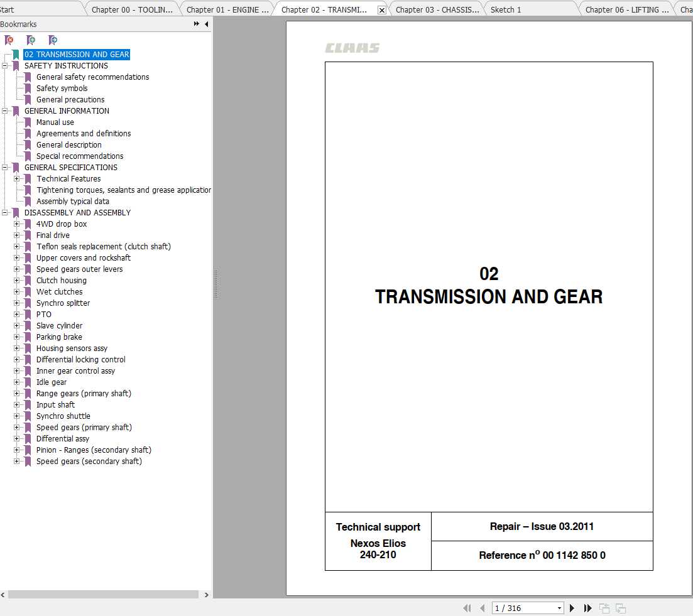693x616 pixels.
Task: Open Inner gear control assy bookmark
Action: (x=75, y=371)
